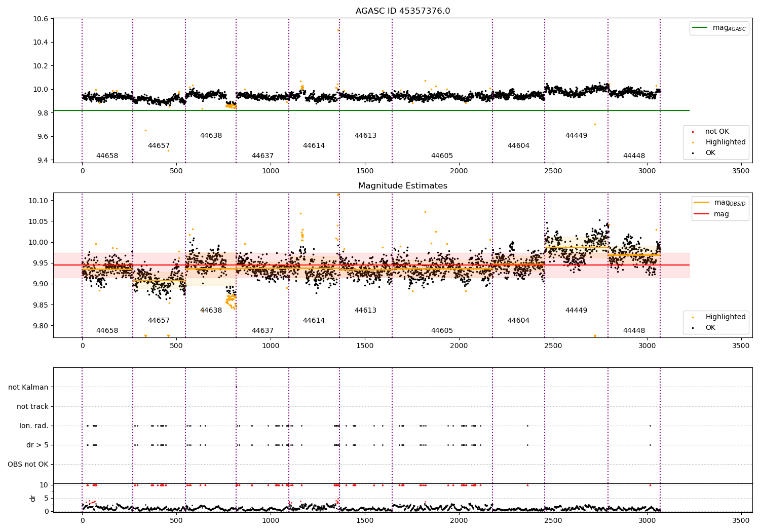The image size is (760, 532).
Task: Click obsid label 44637 in Magnitude Estimates plot
Action: tap(262, 331)
